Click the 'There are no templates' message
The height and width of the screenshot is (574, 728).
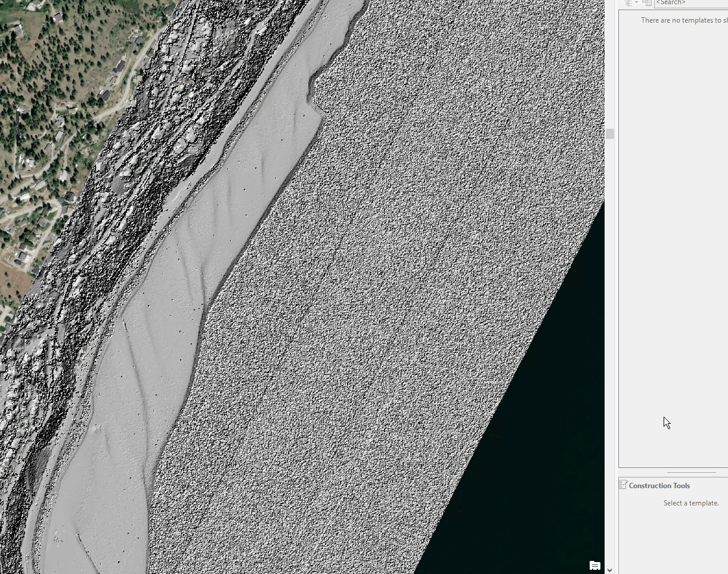tap(684, 20)
